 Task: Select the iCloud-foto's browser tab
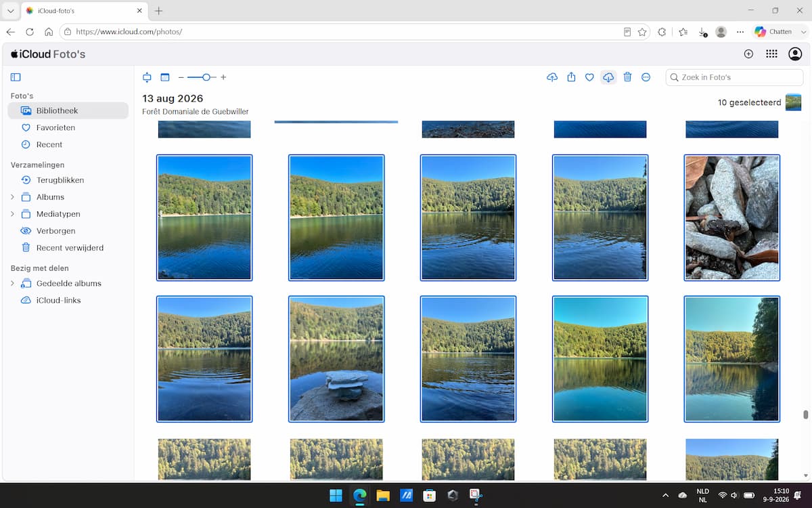point(84,11)
